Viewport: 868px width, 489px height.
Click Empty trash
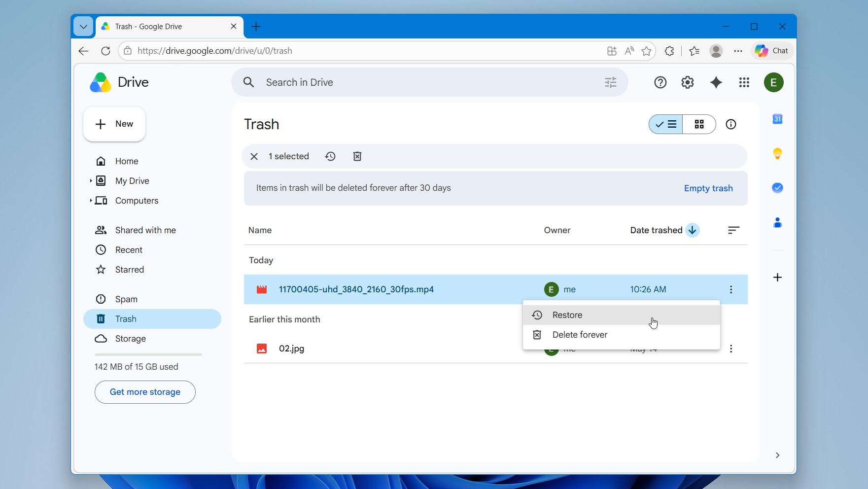pos(708,188)
